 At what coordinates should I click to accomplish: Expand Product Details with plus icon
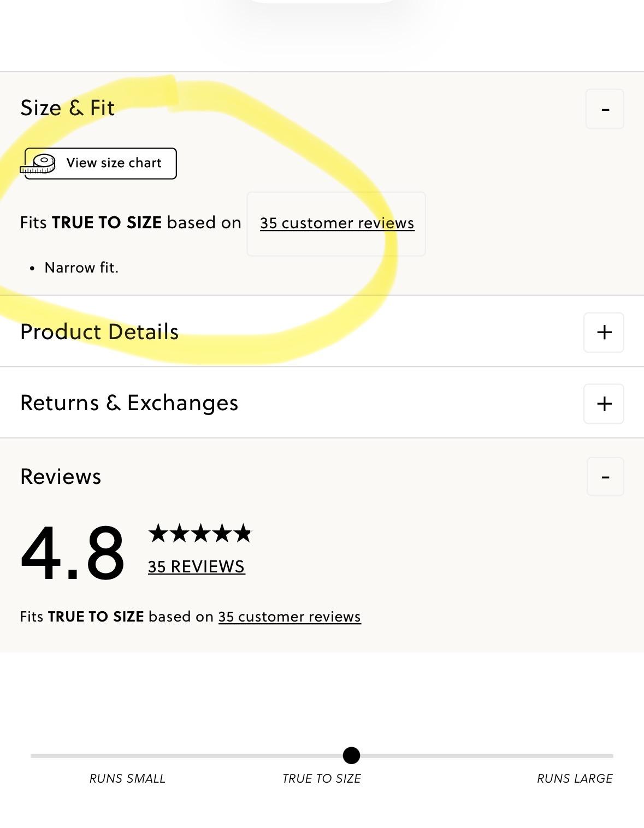[x=604, y=332]
